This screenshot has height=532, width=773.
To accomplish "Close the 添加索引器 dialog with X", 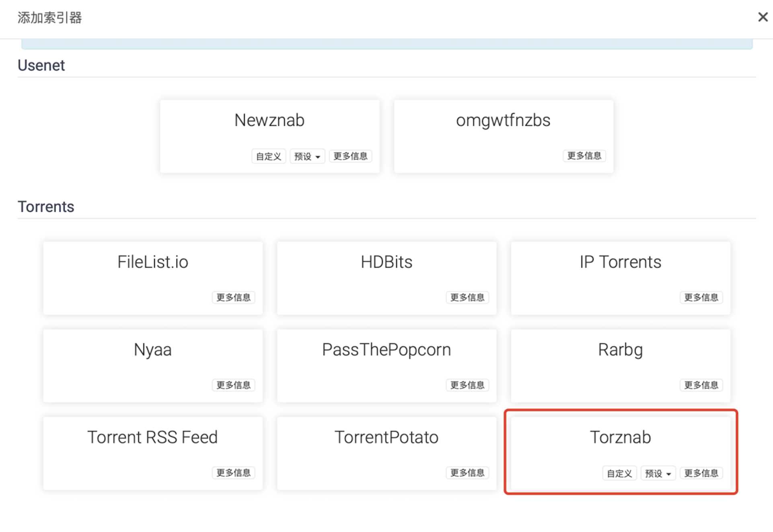I will coord(763,17).
